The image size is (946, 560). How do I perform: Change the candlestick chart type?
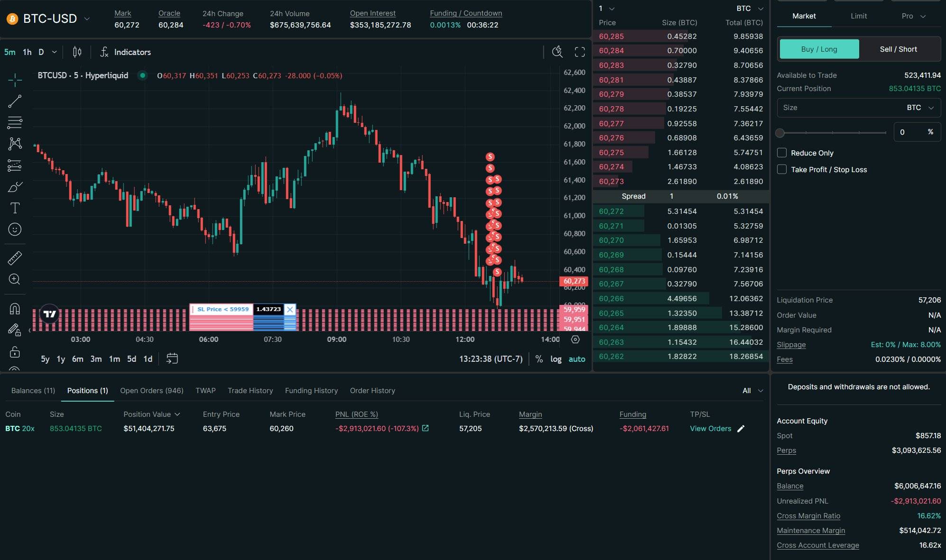point(77,52)
